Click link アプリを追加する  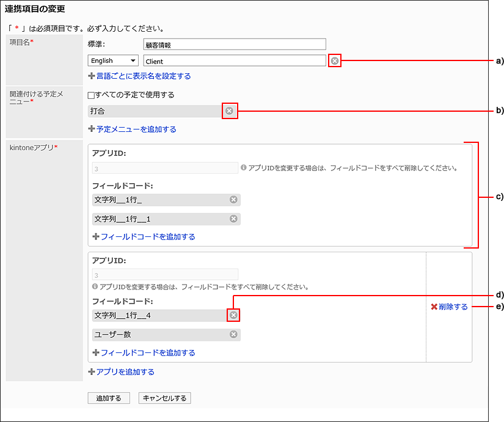125,372
